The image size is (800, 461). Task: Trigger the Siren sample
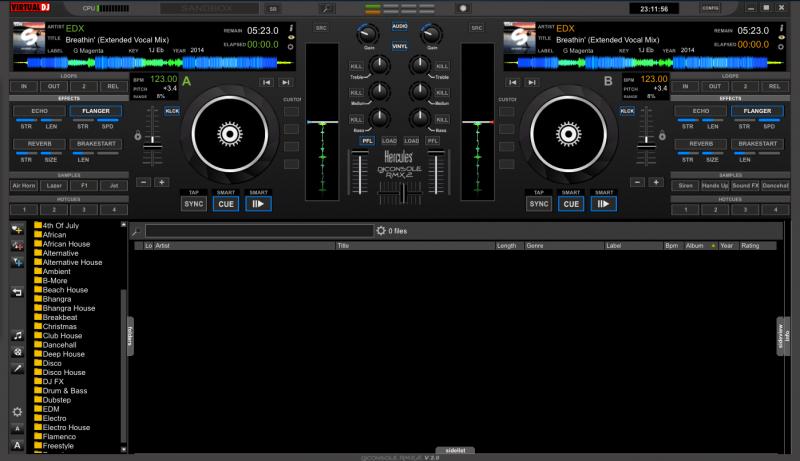click(x=685, y=186)
